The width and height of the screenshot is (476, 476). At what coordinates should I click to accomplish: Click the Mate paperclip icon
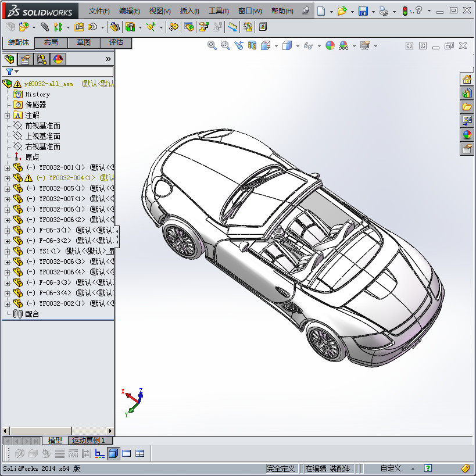click(x=45, y=27)
